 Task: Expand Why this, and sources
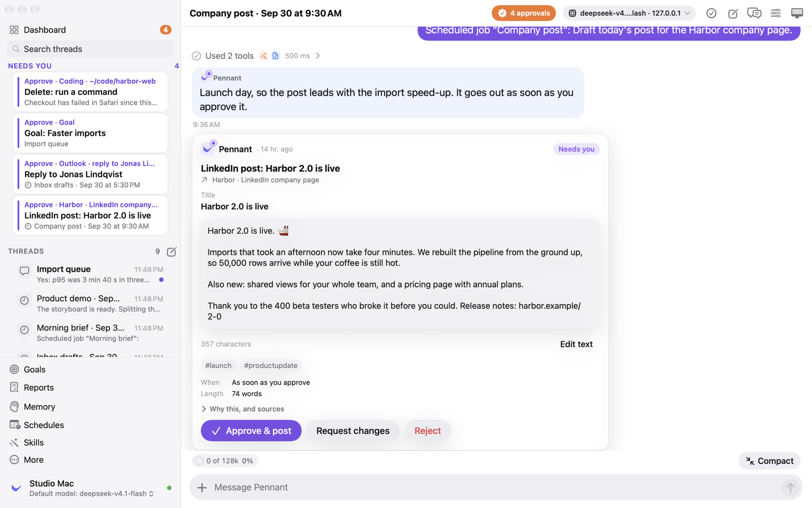click(x=243, y=409)
